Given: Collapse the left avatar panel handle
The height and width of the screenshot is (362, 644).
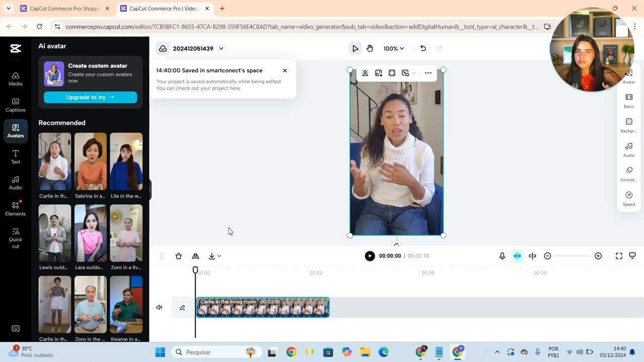Looking at the screenshot, I should pos(150,191).
